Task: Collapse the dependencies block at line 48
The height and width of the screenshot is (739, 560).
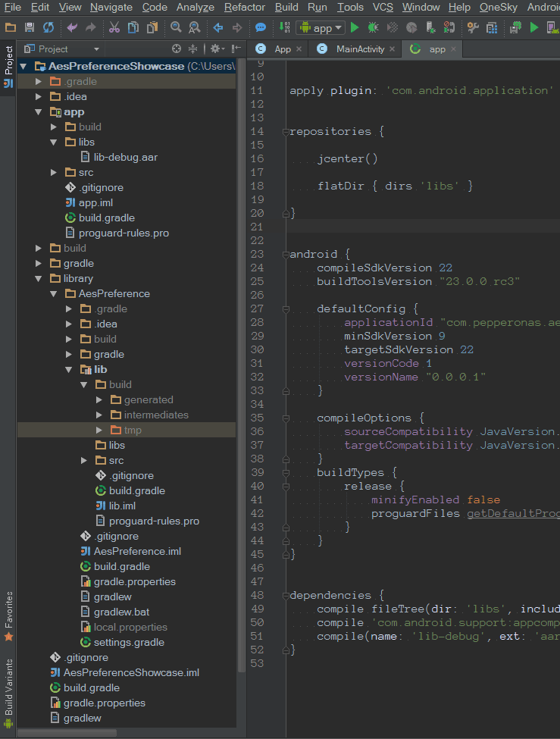Action: [x=286, y=596]
